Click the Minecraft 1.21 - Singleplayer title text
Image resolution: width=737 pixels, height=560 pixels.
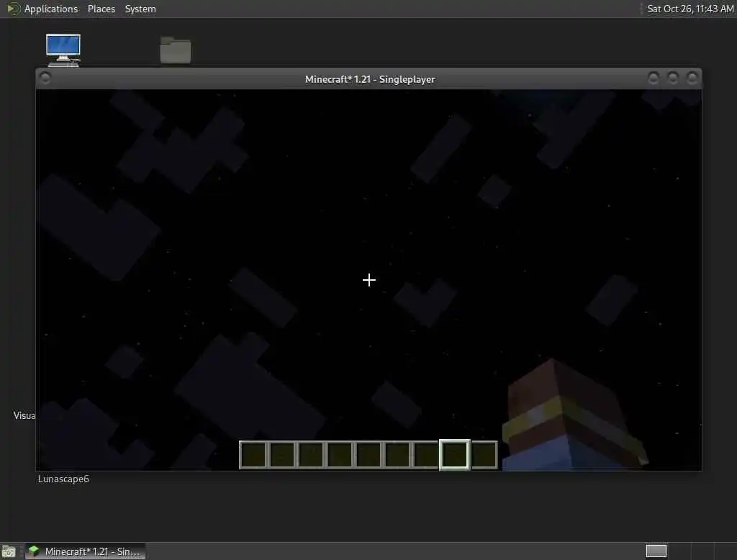coord(370,79)
